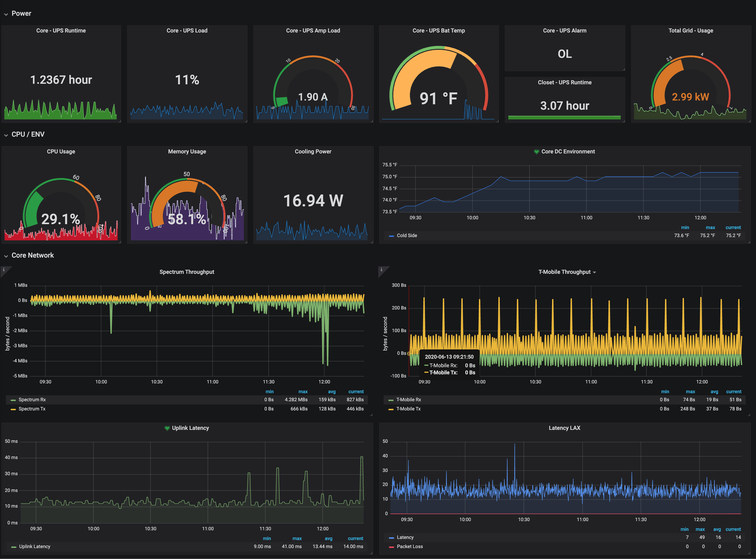Click green heart icon beside Uplink Latency
The height and width of the screenshot is (559, 756).
[x=167, y=428]
